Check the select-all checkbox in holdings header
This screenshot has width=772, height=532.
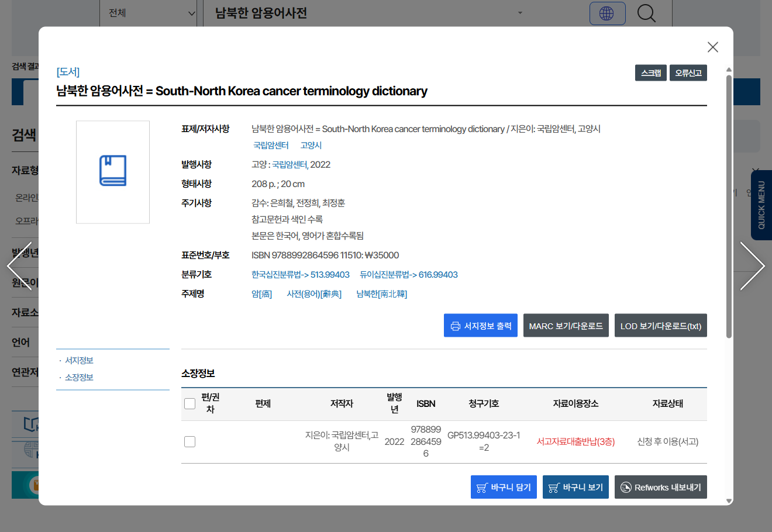tap(190, 403)
